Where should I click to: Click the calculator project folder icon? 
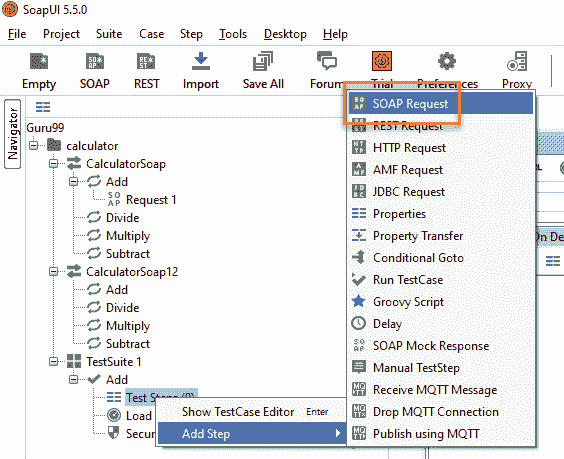pos(54,145)
